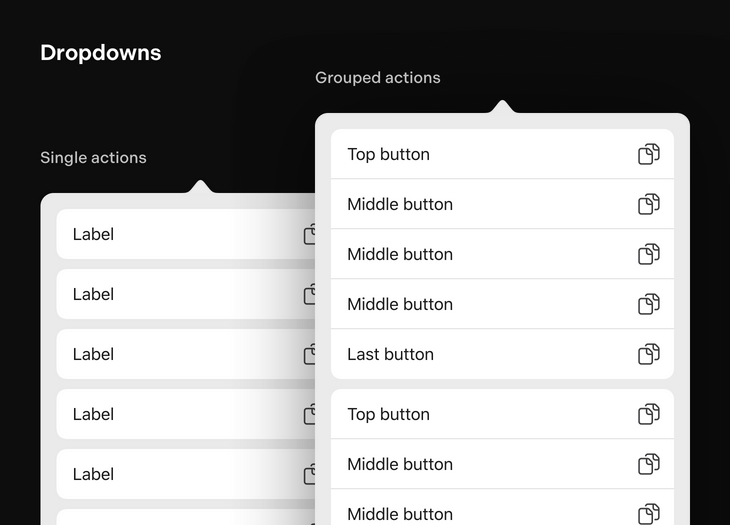Click the fifth Label in the Single actions list

click(x=94, y=474)
